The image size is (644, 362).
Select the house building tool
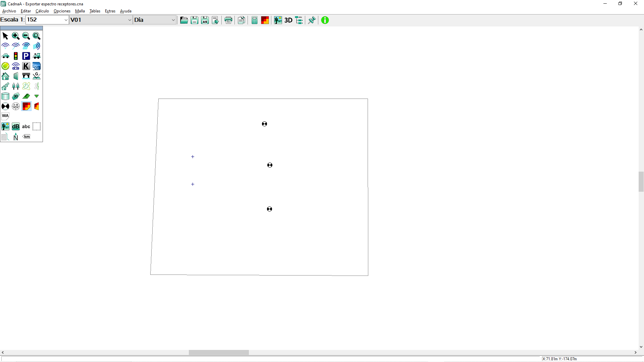point(5,76)
